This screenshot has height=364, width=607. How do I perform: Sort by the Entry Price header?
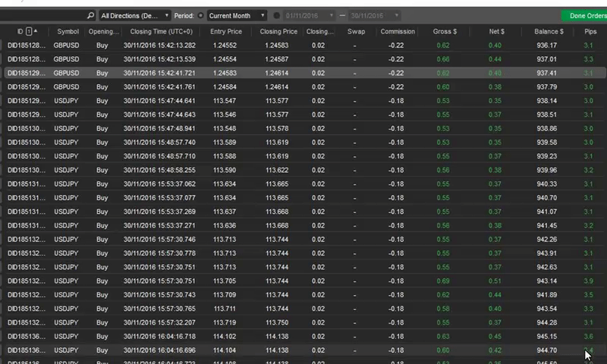226,31
